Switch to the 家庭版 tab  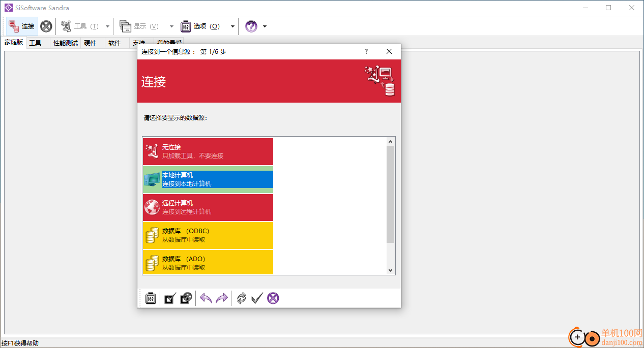[x=14, y=43]
